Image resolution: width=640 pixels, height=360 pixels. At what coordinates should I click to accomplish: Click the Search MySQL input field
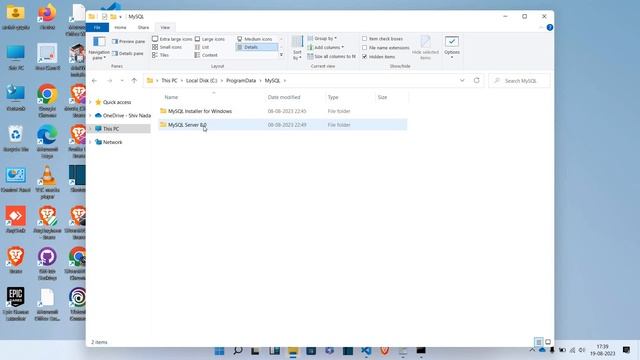click(x=519, y=81)
